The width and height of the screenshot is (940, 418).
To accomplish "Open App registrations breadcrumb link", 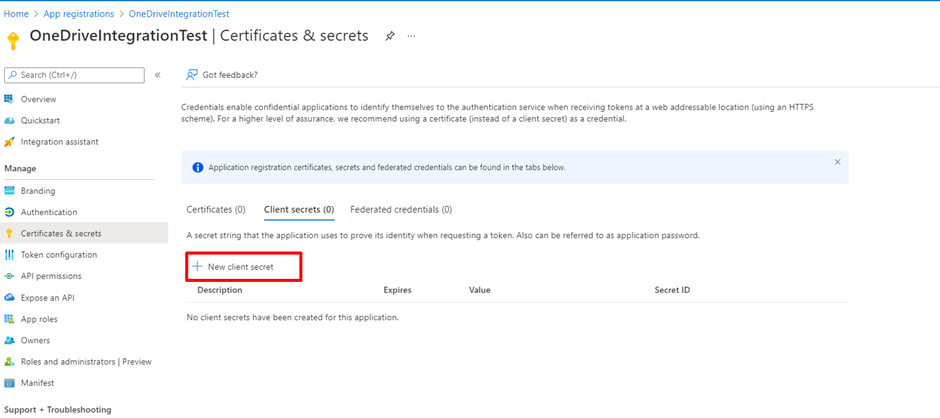I will click(x=79, y=14).
